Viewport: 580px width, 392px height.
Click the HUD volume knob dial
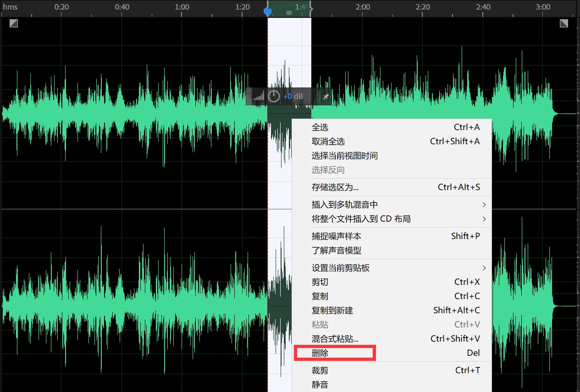tap(274, 97)
